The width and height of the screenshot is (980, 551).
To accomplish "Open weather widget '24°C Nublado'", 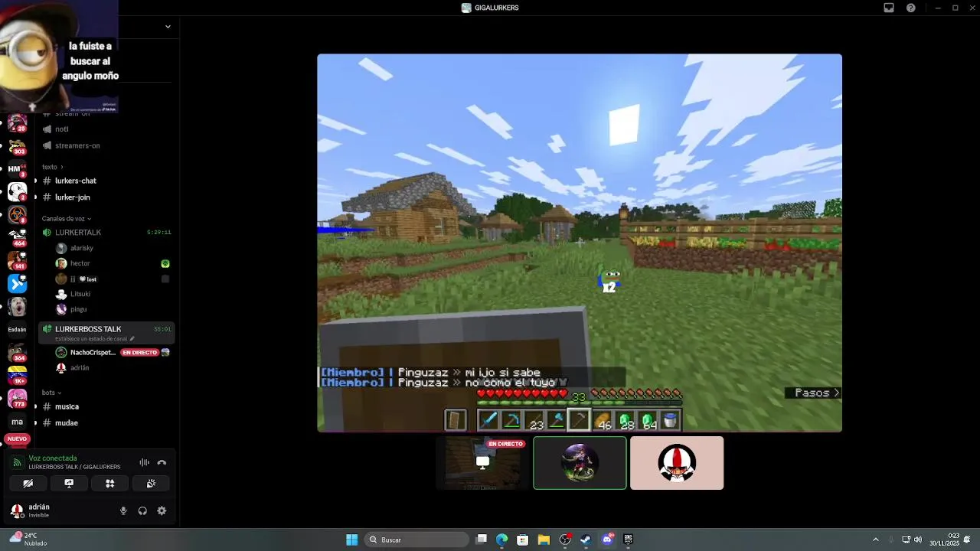I will (x=29, y=540).
